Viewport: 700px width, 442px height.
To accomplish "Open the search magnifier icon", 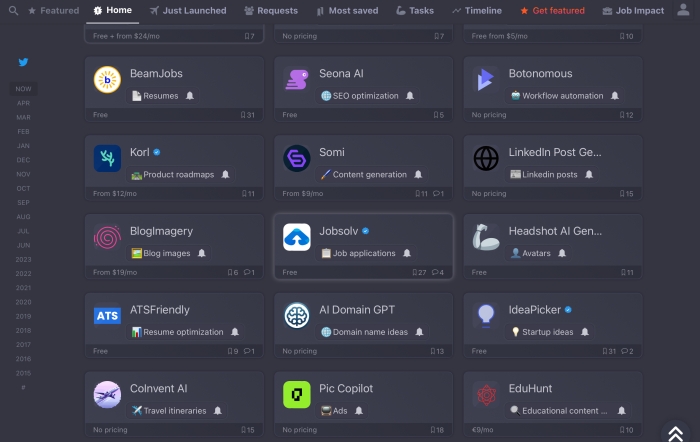I will (13, 10).
